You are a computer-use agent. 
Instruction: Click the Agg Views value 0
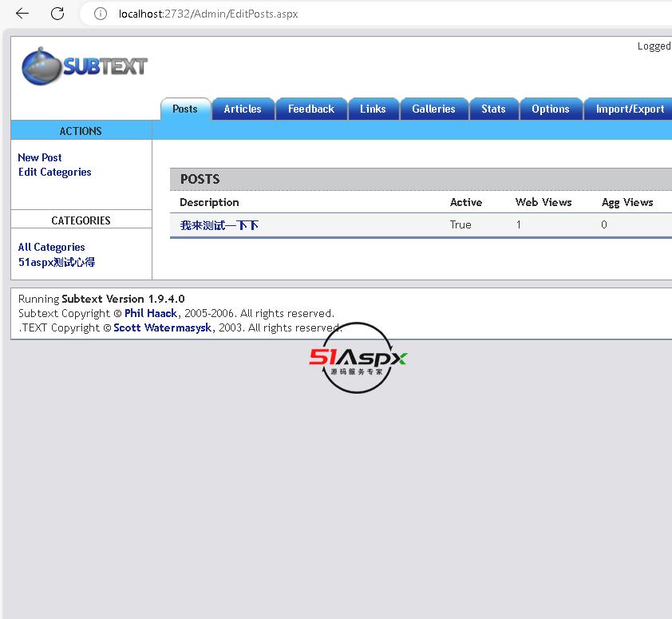click(604, 224)
